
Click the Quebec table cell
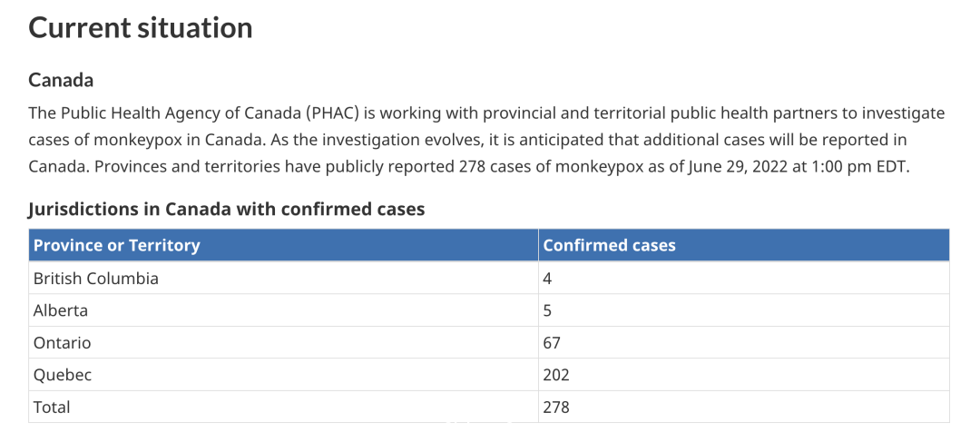(x=283, y=375)
